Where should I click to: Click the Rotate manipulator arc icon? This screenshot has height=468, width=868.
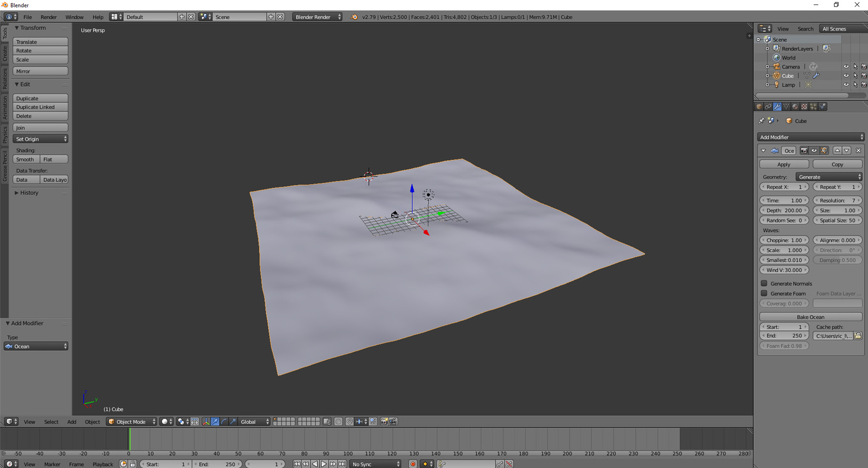pyautogui.click(x=224, y=421)
